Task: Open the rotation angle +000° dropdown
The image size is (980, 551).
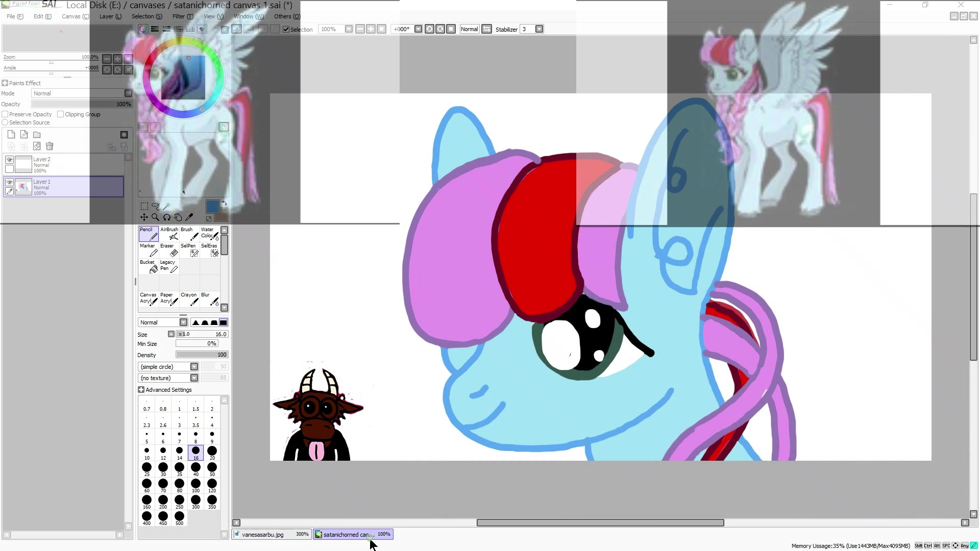Action: (x=418, y=29)
